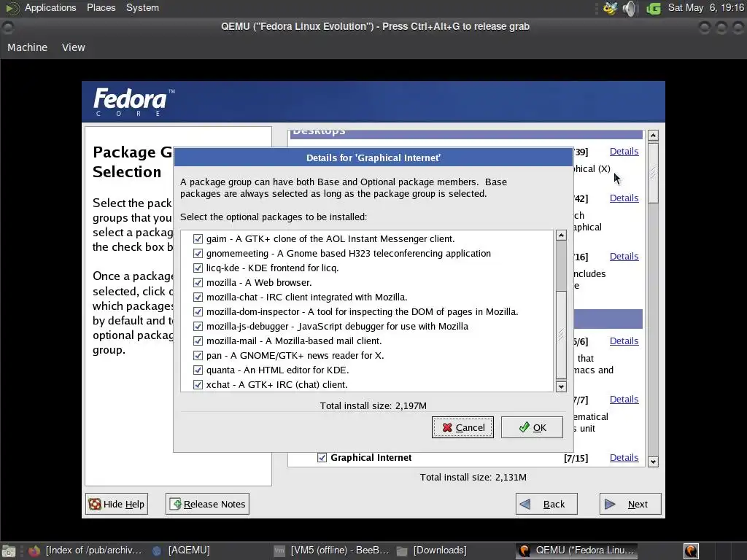Click the clock showing Sat May 6
Image resolution: width=747 pixels, height=560 pixels.
[705, 7]
